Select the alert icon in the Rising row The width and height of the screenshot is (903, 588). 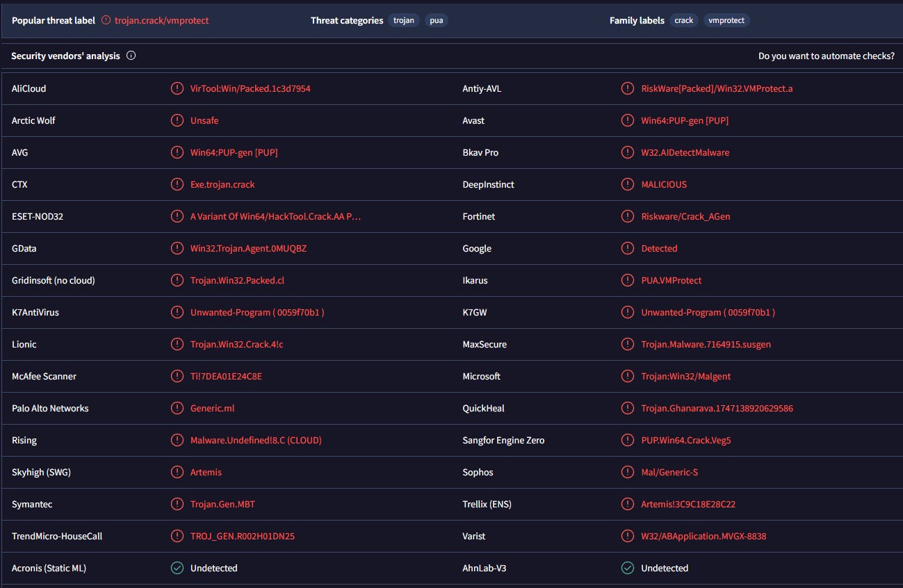pos(177,440)
